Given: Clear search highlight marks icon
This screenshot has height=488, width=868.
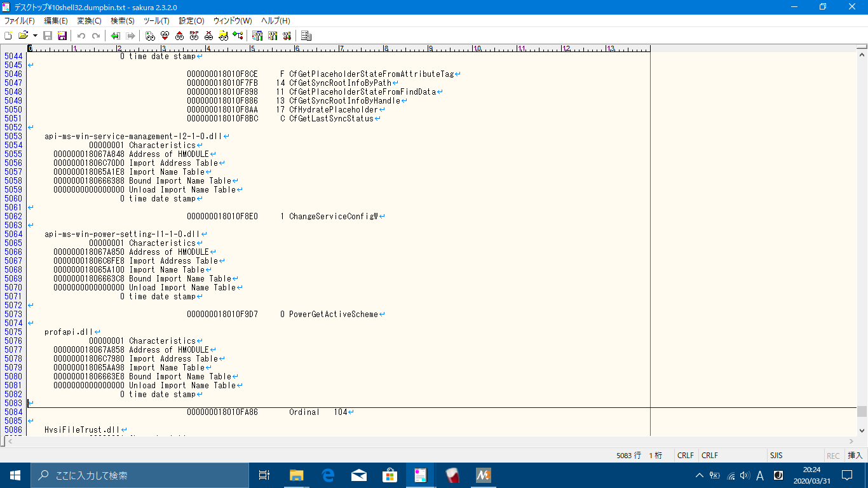Looking at the screenshot, I should click(208, 36).
